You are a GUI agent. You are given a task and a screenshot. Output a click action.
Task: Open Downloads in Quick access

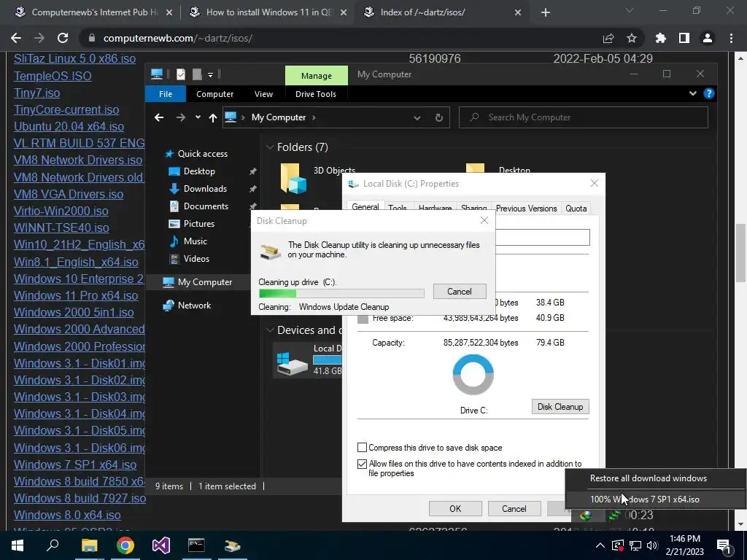[x=205, y=189]
